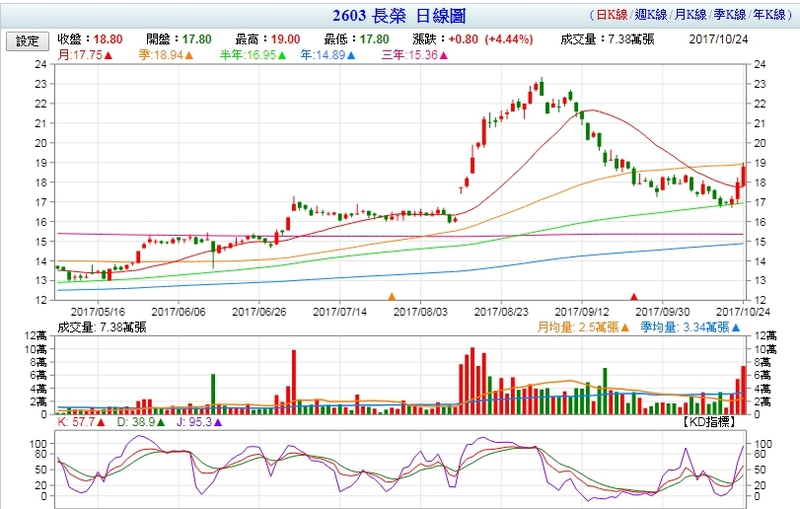Click the 月:17.75 monthly average legend
This screenshot has height=509, width=800.
coord(85,55)
